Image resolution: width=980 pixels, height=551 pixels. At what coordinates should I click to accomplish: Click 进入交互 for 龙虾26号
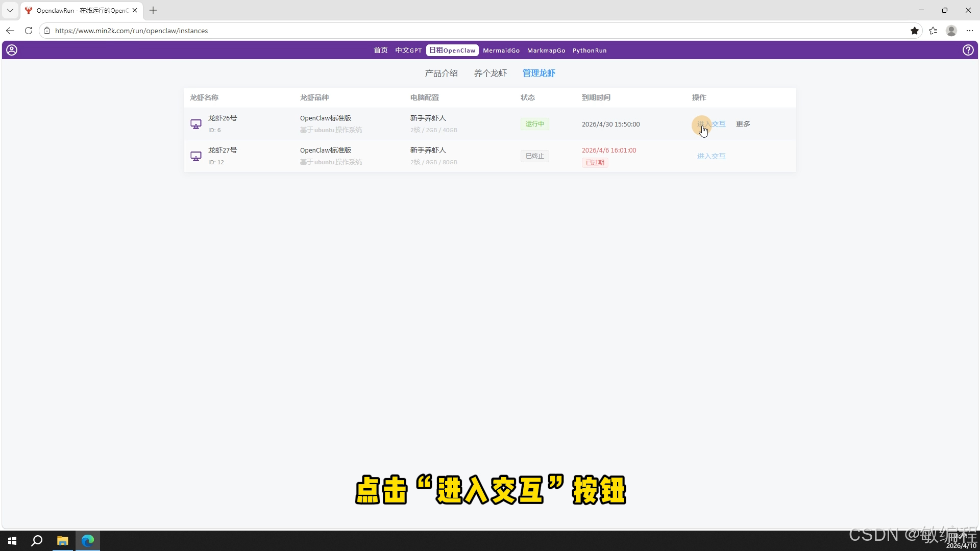(x=711, y=124)
